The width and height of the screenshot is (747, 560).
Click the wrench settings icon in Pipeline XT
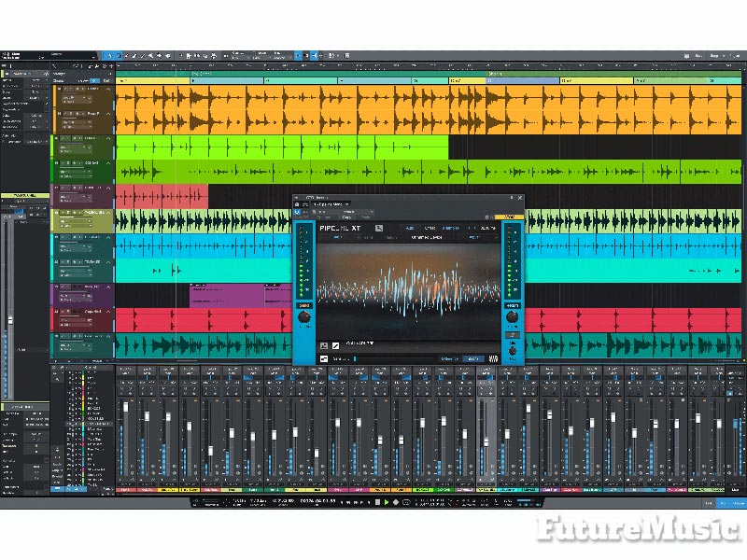pyautogui.click(x=379, y=228)
